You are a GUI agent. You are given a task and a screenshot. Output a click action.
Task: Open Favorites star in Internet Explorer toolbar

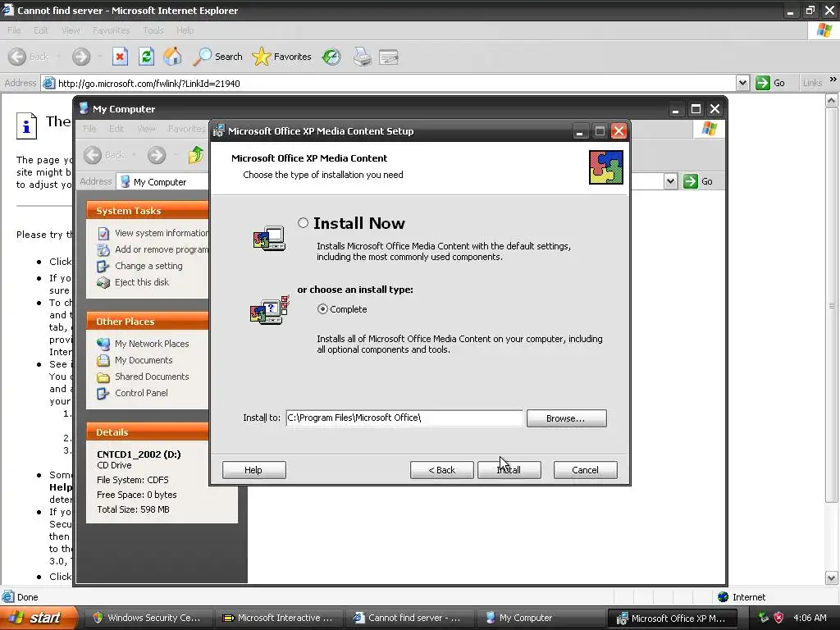(x=282, y=57)
